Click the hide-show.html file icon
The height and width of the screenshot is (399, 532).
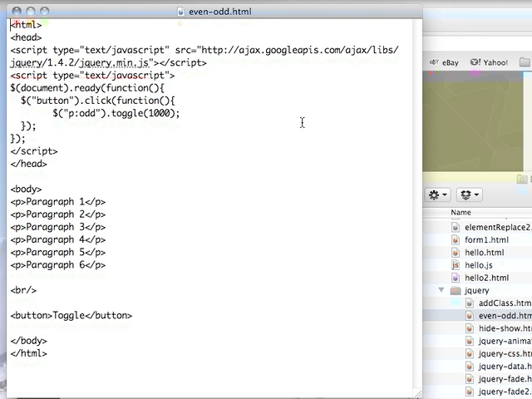(469, 328)
